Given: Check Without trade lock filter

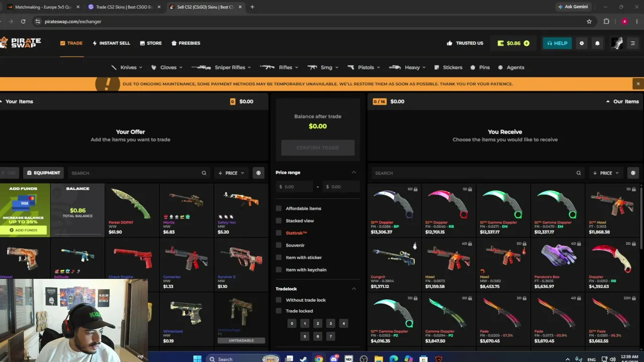Looking at the screenshot, I should click(x=279, y=300).
